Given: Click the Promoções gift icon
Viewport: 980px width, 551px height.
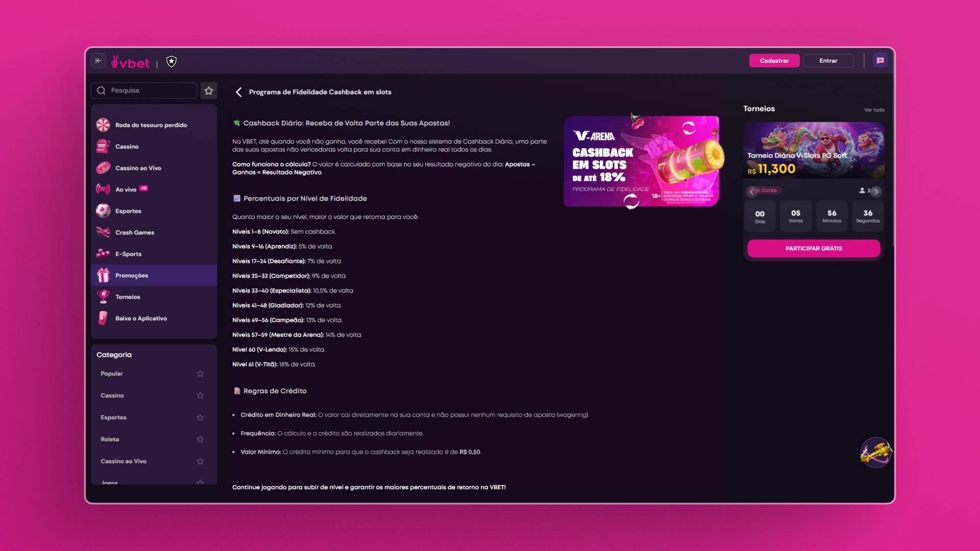Looking at the screenshot, I should coord(103,275).
